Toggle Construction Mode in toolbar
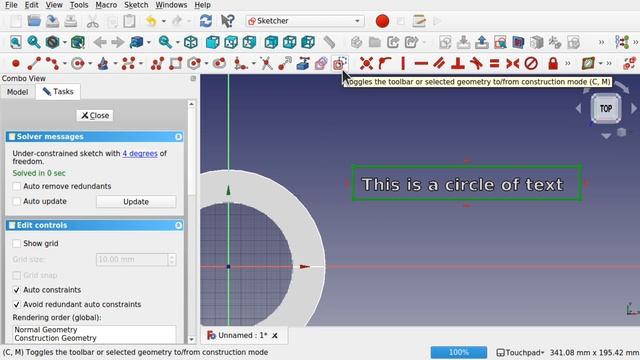Screen dimensions: 640x360 tap(340, 64)
